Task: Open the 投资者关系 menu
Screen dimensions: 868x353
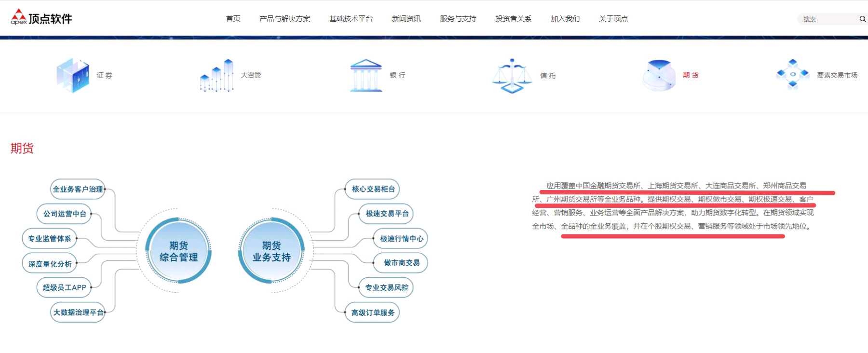Action: click(513, 19)
